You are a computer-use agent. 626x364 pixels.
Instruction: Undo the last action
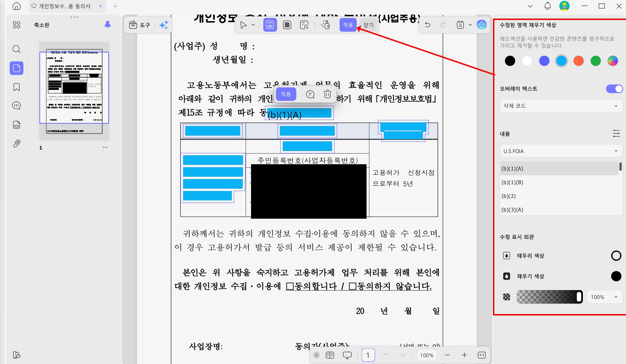pyautogui.click(x=428, y=25)
